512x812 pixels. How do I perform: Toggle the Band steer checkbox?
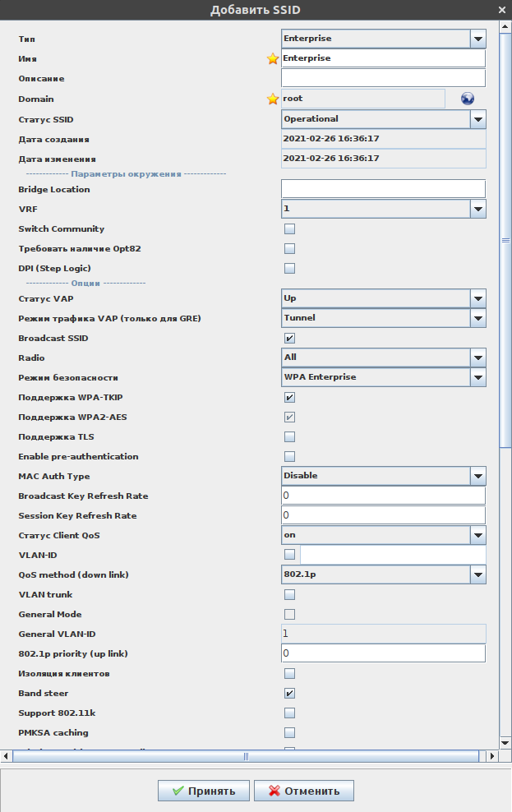tap(289, 694)
